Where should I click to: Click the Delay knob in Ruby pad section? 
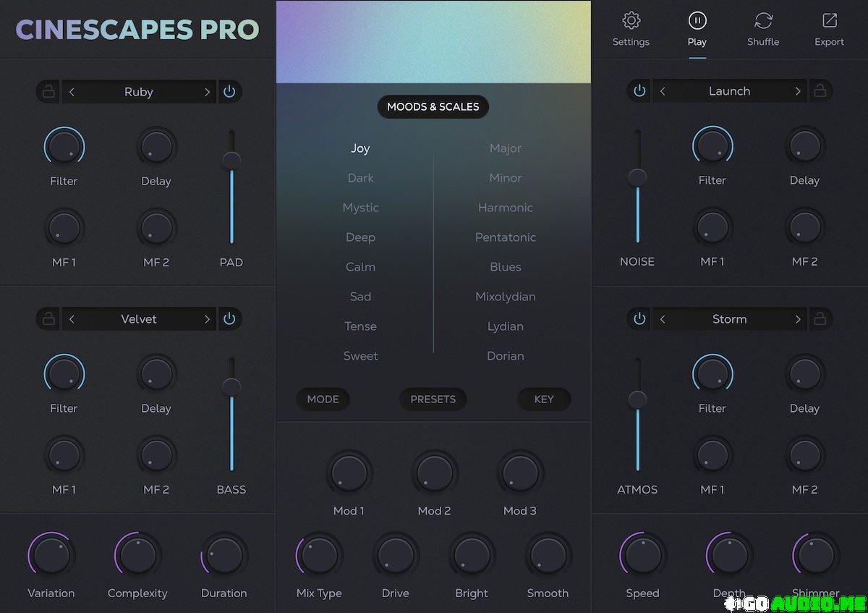pos(156,148)
